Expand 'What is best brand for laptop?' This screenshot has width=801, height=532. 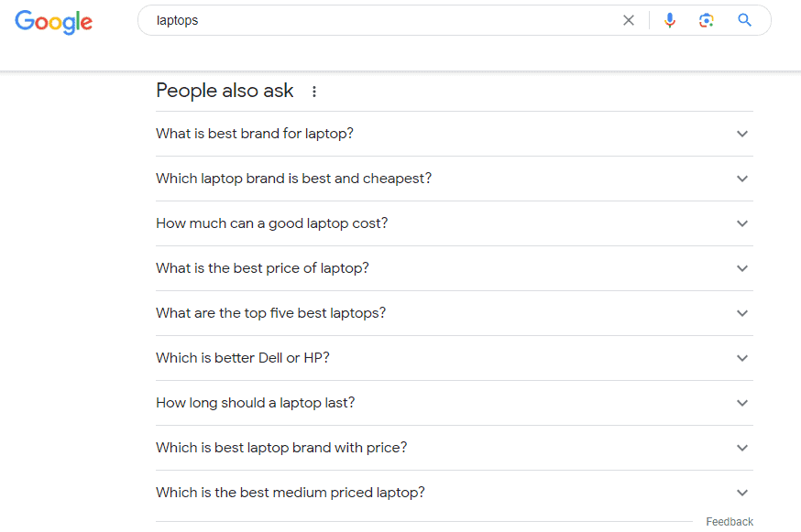pos(742,134)
